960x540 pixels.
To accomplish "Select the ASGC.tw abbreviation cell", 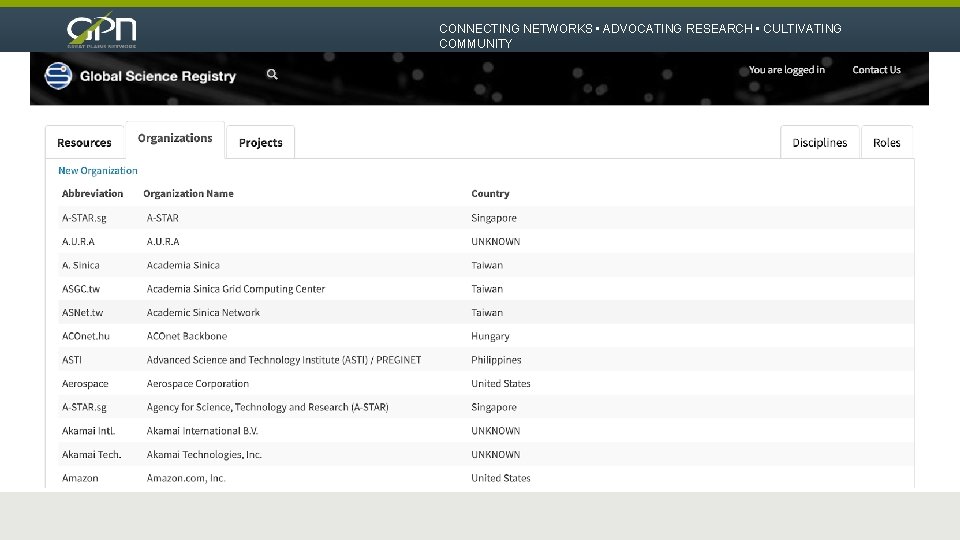I will tap(81, 289).
